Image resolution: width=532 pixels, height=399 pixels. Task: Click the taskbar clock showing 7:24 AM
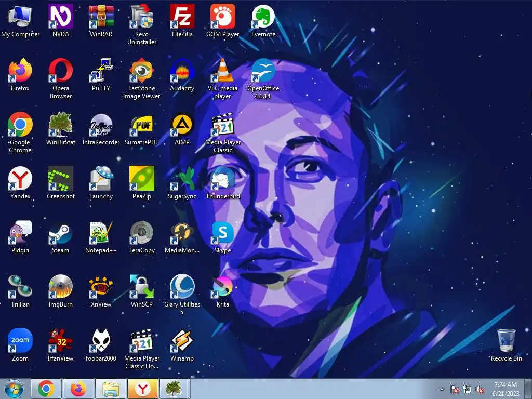(x=506, y=389)
